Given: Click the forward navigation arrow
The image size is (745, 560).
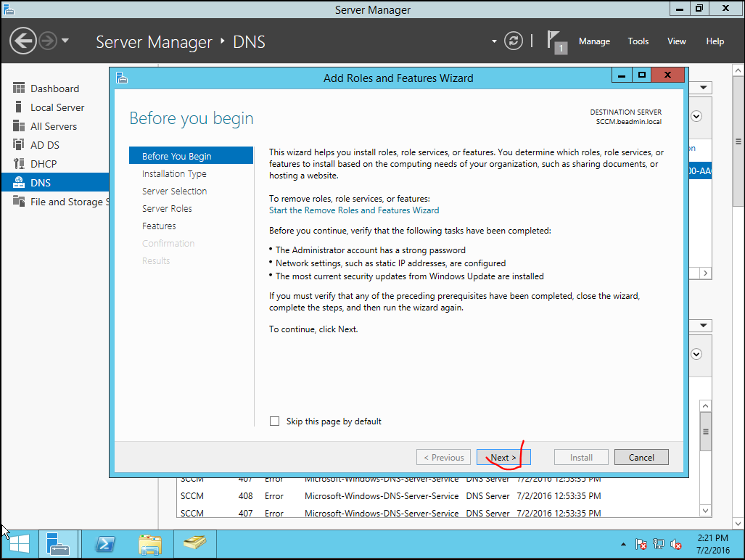Looking at the screenshot, I should pyautogui.click(x=47, y=41).
